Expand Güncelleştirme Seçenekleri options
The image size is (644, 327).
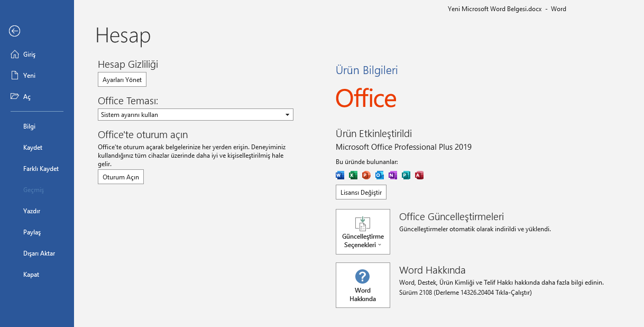pos(363,232)
